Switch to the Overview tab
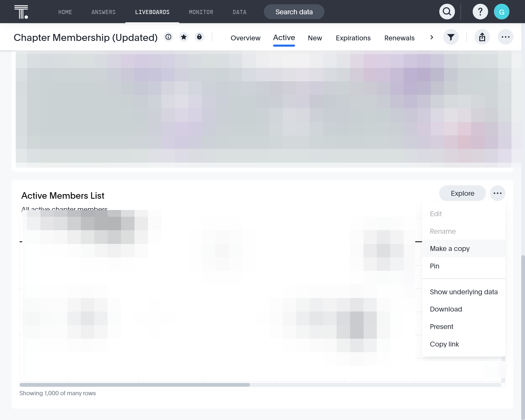 tap(246, 38)
